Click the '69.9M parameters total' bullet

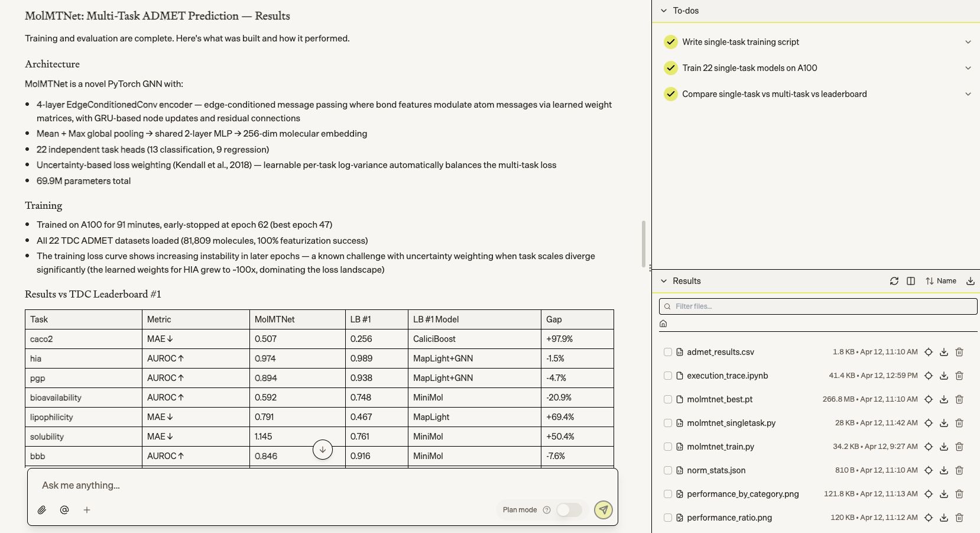point(83,181)
